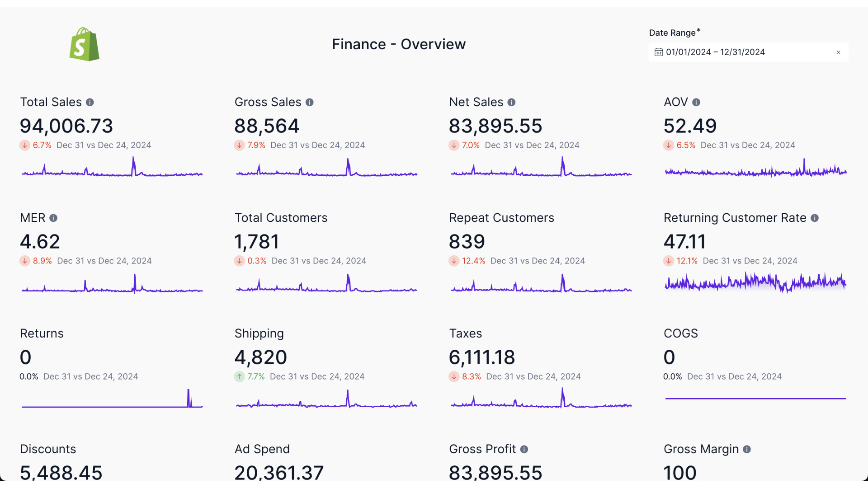Click the Total Sales info icon
868x488 pixels.
click(90, 103)
